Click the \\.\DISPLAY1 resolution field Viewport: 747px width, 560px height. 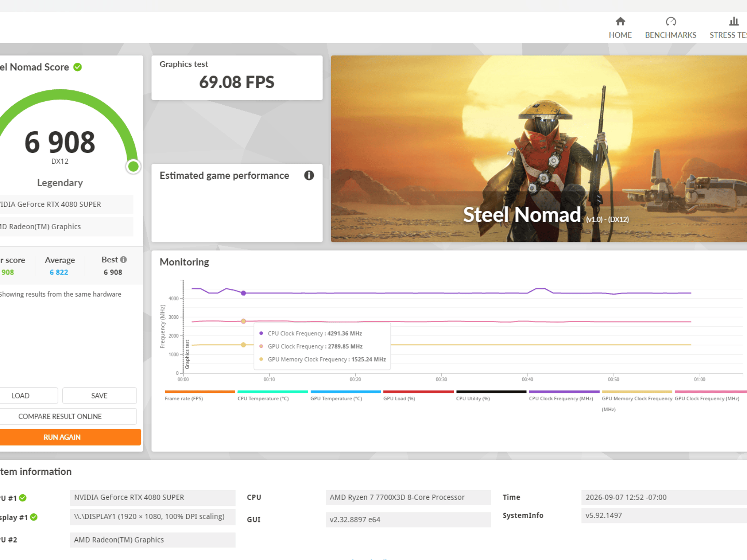click(x=152, y=517)
